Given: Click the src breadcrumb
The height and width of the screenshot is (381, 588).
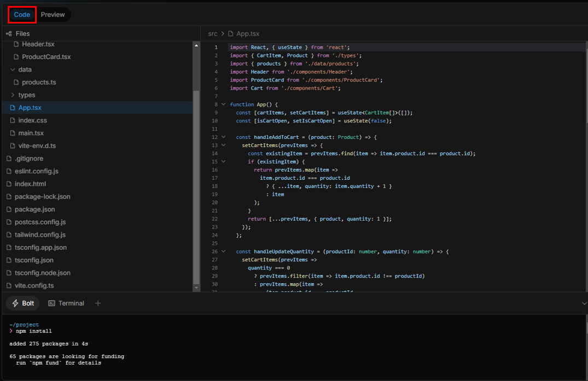Looking at the screenshot, I should coord(213,34).
